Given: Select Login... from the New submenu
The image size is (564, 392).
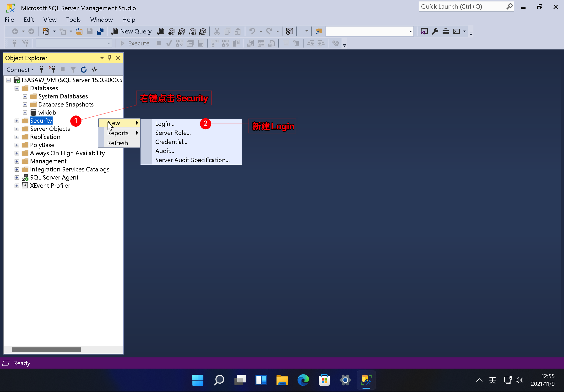Looking at the screenshot, I should tap(165, 124).
